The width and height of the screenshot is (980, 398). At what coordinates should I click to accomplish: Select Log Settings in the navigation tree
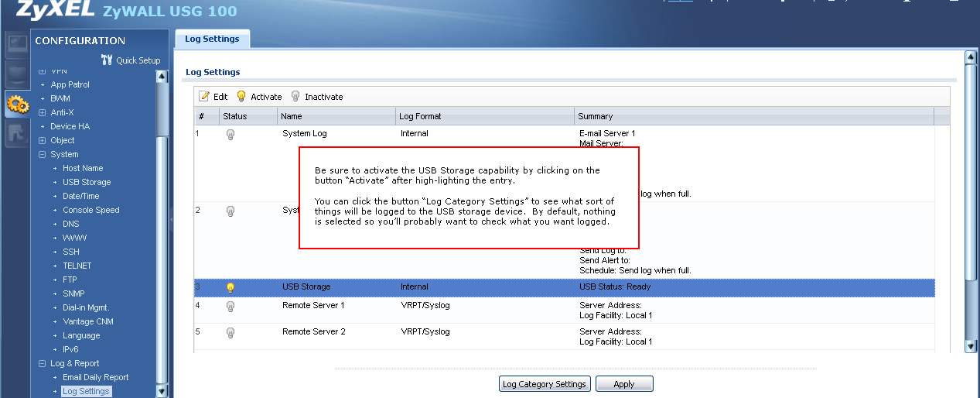click(86, 391)
